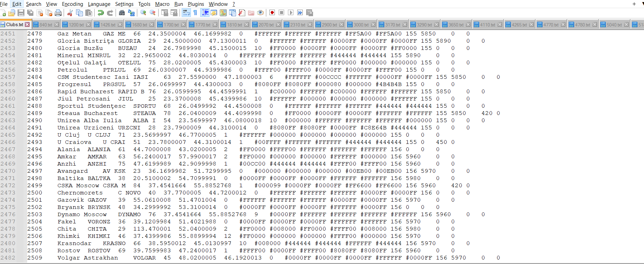This screenshot has height=264, width=644.
Task: Click the Redo arrow icon
Action: [110, 13]
